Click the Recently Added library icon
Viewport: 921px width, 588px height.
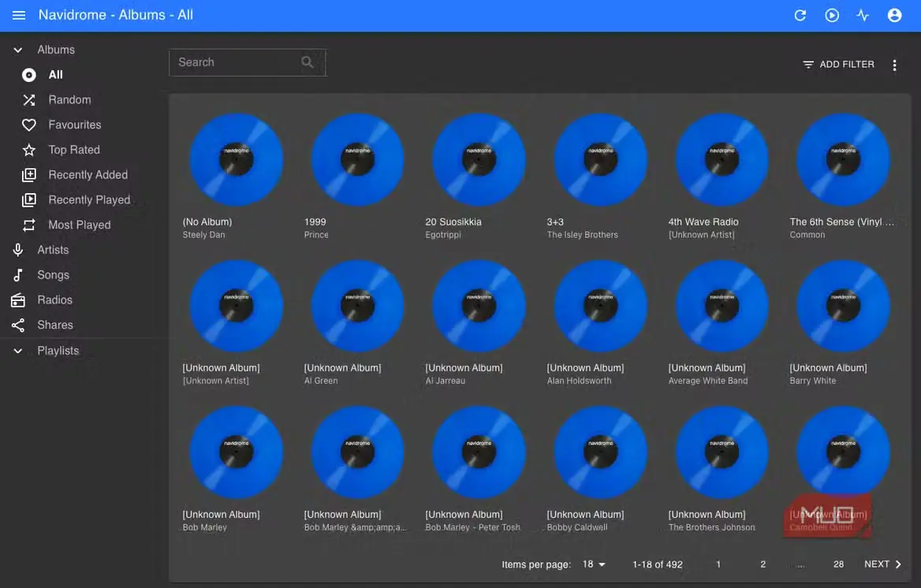coord(28,175)
